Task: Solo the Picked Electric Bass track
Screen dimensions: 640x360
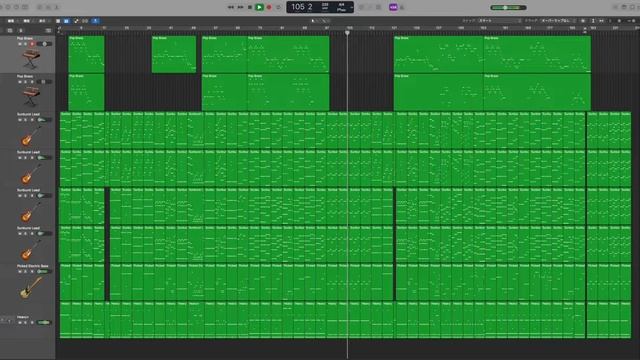Action: tap(25, 271)
